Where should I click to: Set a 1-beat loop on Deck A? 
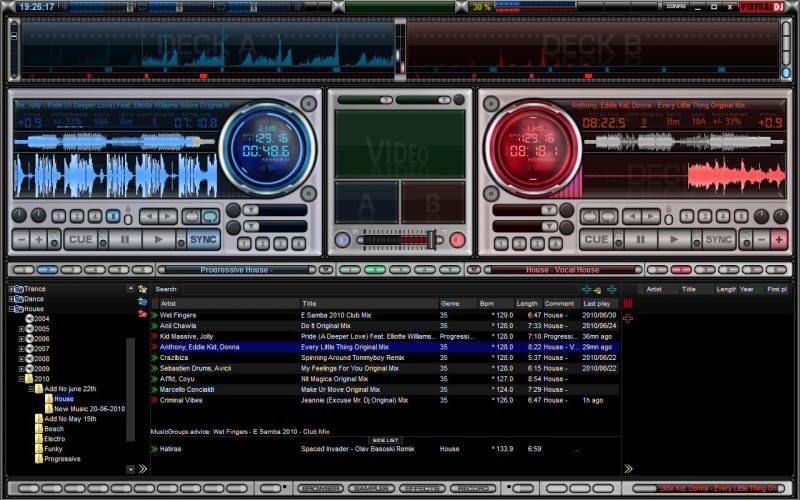tap(58, 216)
